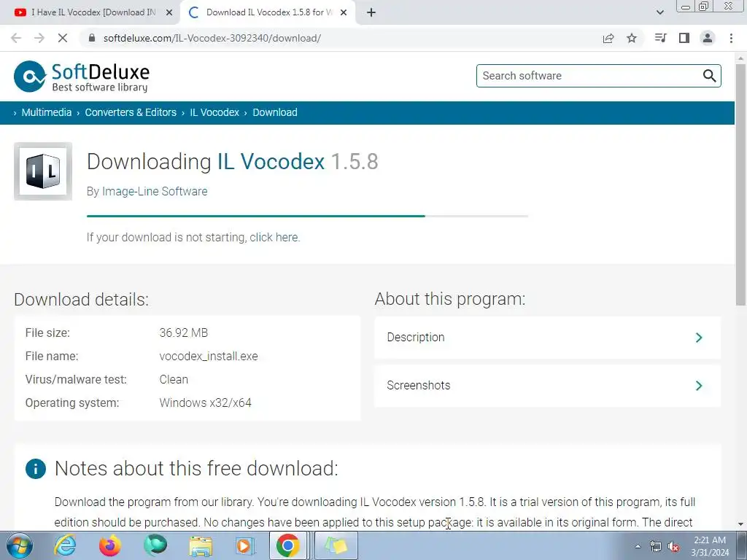Open the media control icon
Screen dimensions: 747x560
(x=661, y=38)
